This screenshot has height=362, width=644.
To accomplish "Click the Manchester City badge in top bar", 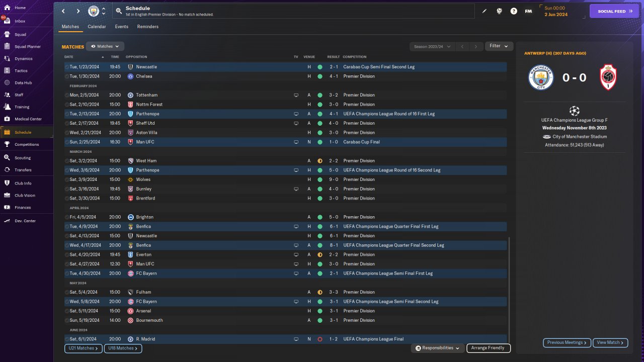I will (x=94, y=11).
